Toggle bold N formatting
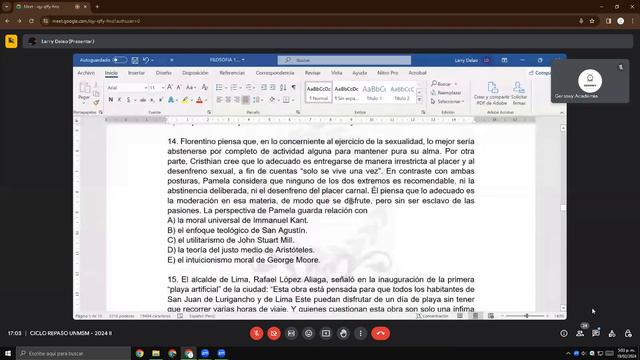 pyautogui.click(x=111, y=100)
